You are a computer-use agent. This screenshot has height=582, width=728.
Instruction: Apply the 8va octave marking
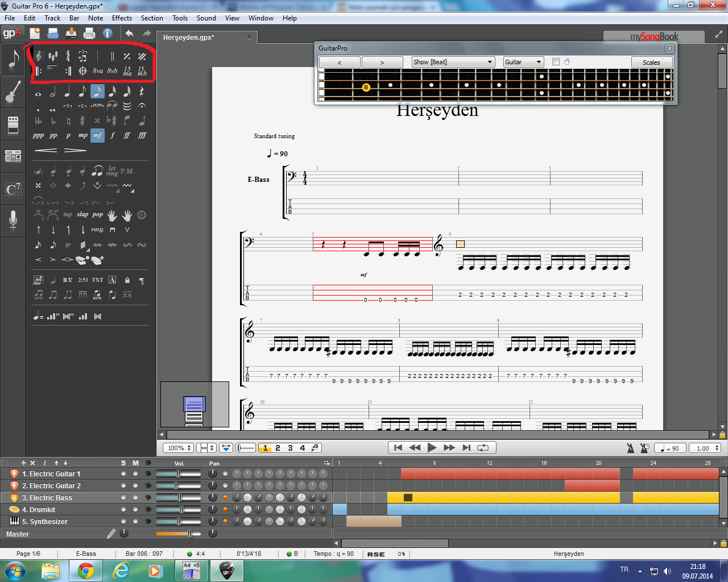tap(98, 71)
